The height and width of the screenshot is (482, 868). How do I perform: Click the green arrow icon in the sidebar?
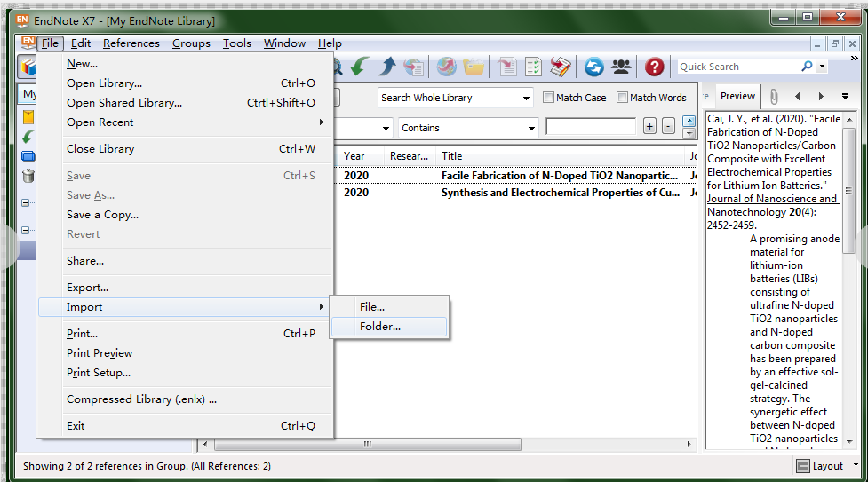pos(28,137)
